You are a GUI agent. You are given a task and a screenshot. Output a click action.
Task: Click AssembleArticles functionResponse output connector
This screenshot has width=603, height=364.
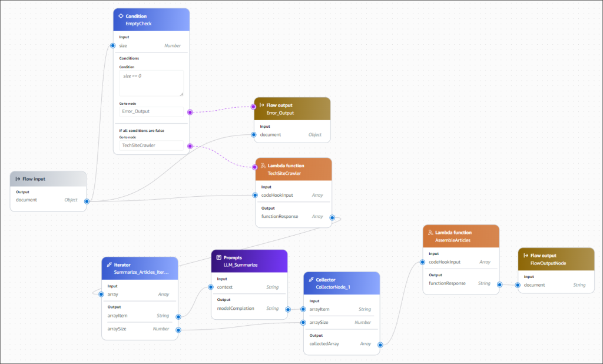pos(499,284)
